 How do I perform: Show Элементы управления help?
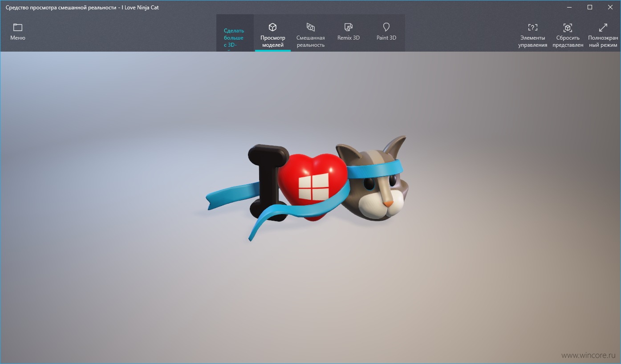pos(532,35)
